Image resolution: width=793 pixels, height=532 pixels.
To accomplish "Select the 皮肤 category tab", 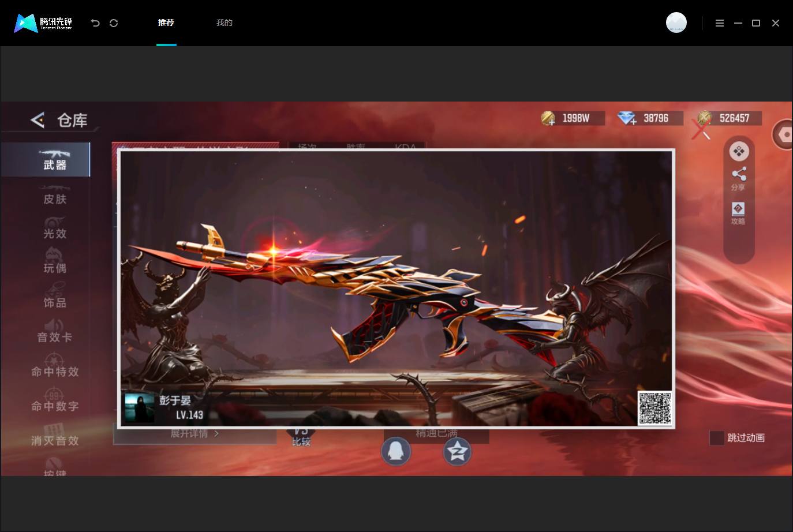I will coord(55,194).
